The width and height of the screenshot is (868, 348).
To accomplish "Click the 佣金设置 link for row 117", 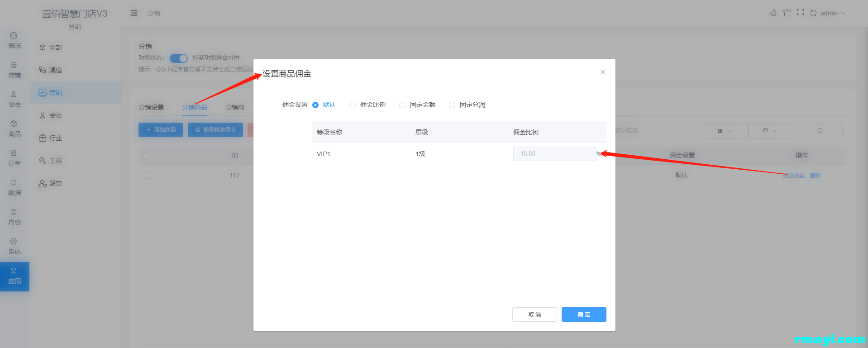I will tap(794, 176).
